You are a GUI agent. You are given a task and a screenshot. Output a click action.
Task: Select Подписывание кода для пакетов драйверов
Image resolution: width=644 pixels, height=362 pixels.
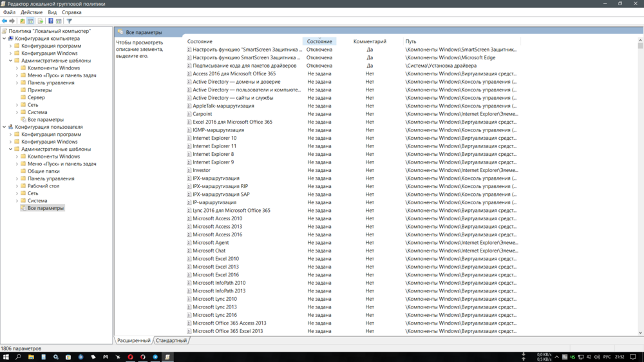click(x=352, y=66)
